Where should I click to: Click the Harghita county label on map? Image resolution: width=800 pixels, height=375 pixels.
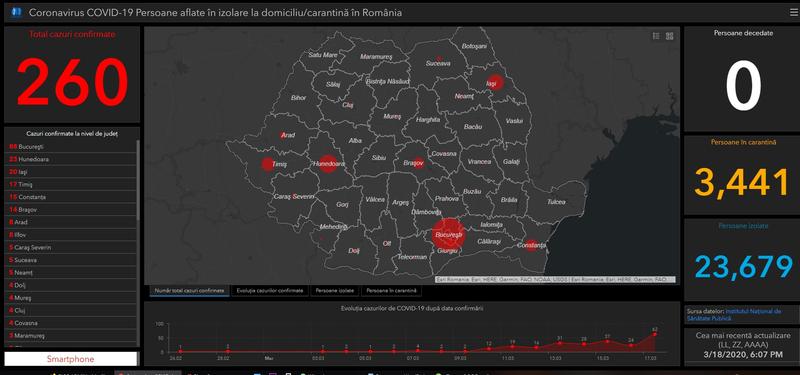point(428,120)
